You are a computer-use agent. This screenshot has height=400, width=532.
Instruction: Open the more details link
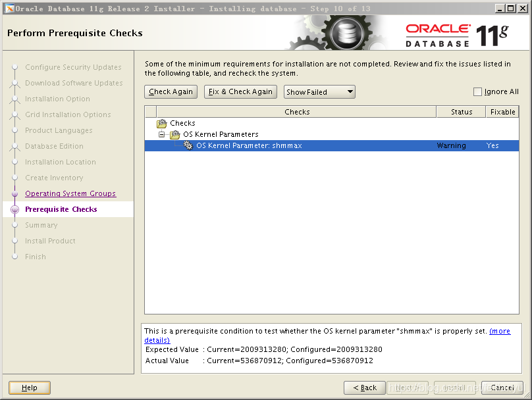tap(500, 331)
